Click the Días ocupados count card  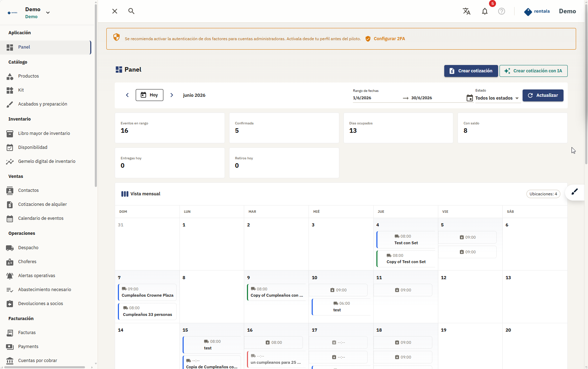pos(398,128)
